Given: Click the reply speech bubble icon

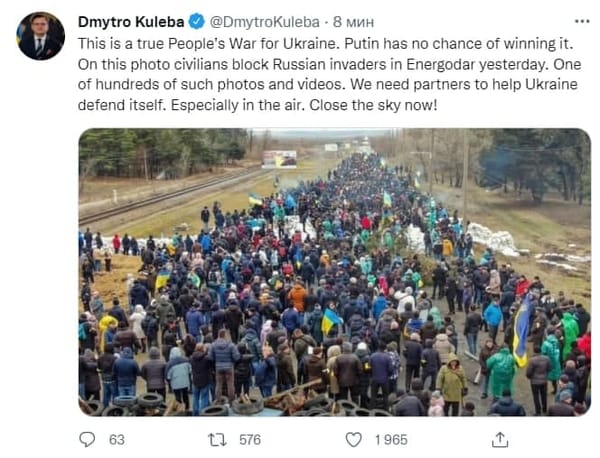Looking at the screenshot, I should [87, 439].
